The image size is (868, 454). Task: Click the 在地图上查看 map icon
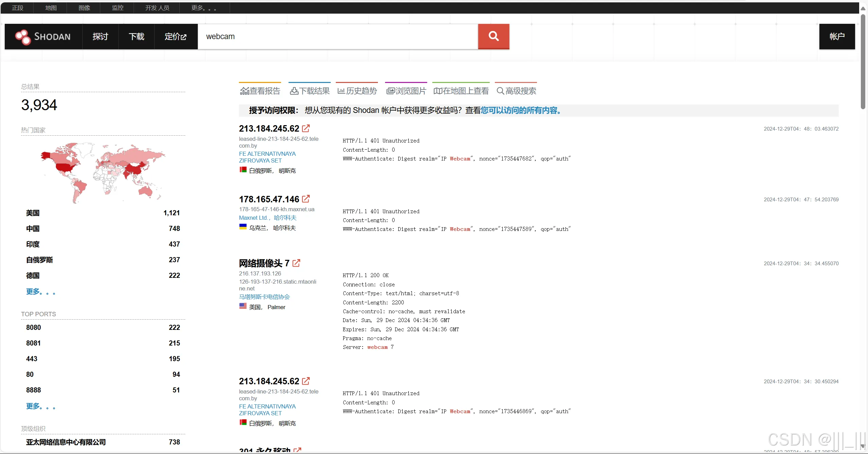438,91
